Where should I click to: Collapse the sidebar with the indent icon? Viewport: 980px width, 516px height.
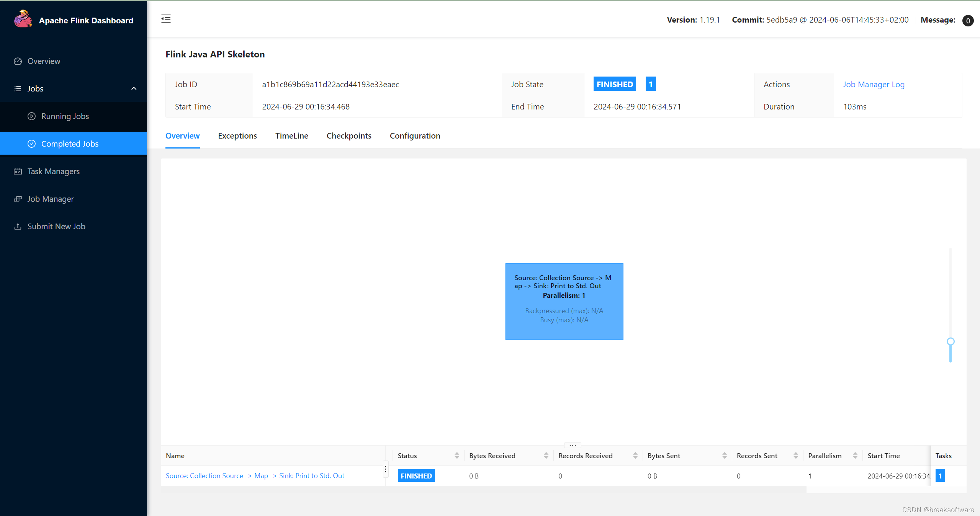point(166,19)
